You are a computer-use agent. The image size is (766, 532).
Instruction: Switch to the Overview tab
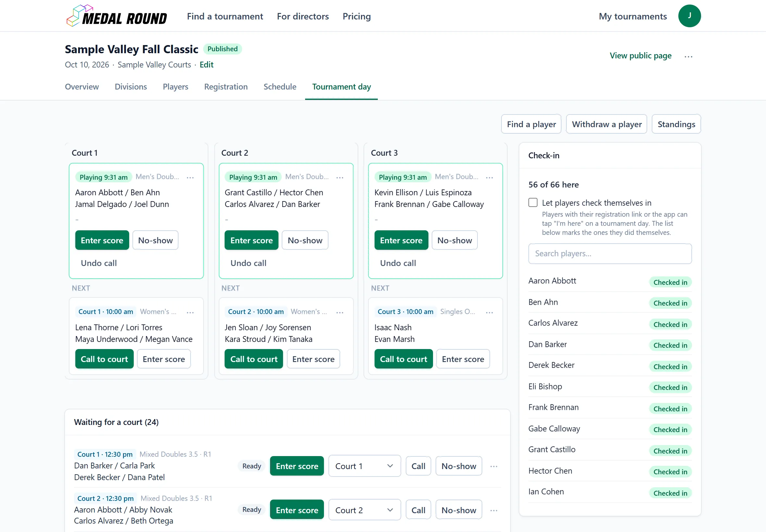[82, 87]
